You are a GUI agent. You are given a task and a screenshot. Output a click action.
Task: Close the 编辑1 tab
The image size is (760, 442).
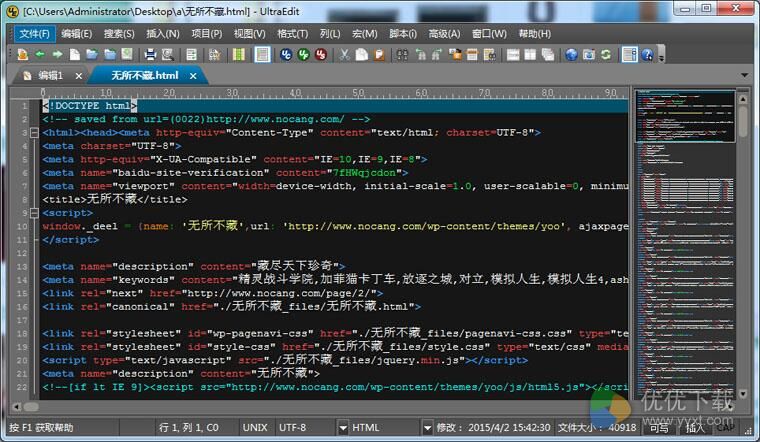pyautogui.click(x=79, y=76)
